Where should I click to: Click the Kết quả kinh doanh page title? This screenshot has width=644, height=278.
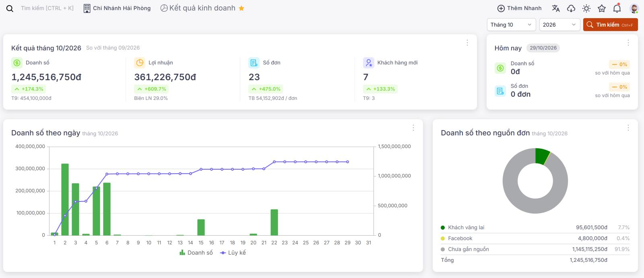202,8
